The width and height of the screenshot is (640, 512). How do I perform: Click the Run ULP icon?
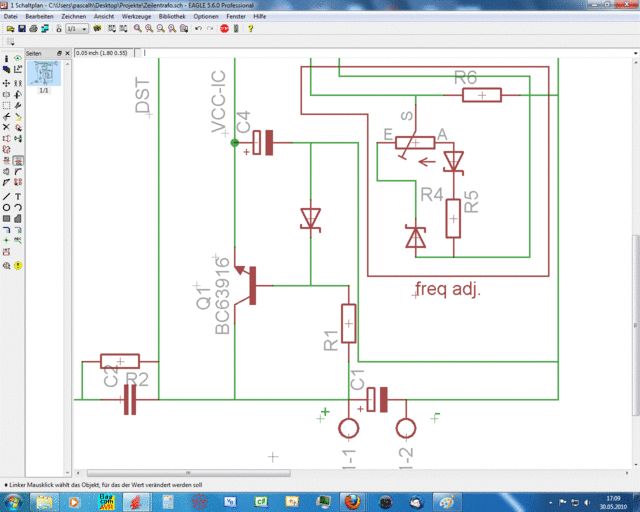point(123,29)
